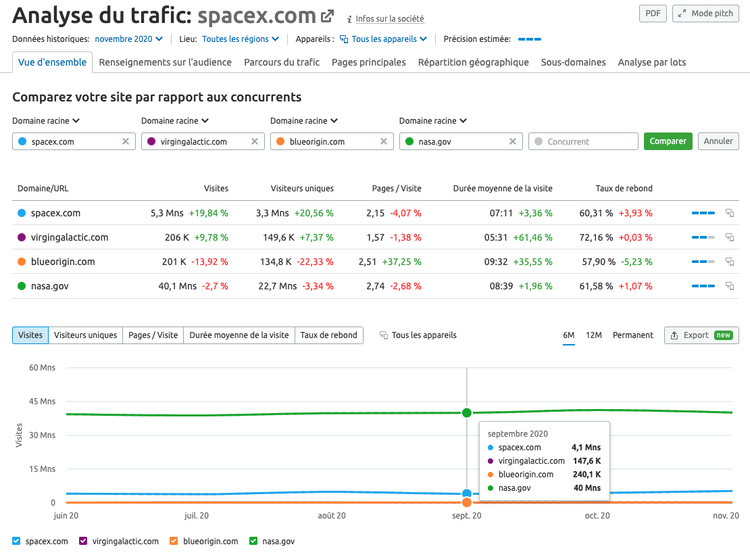Click the expand arrows icon in Mode pitch
Viewport: 750px width, 553px height.
tap(682, 13)
